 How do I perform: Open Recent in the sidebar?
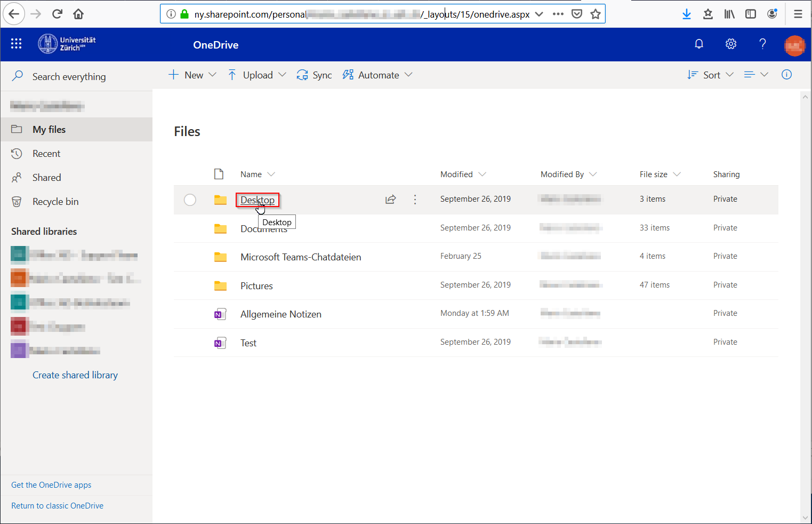76,154
